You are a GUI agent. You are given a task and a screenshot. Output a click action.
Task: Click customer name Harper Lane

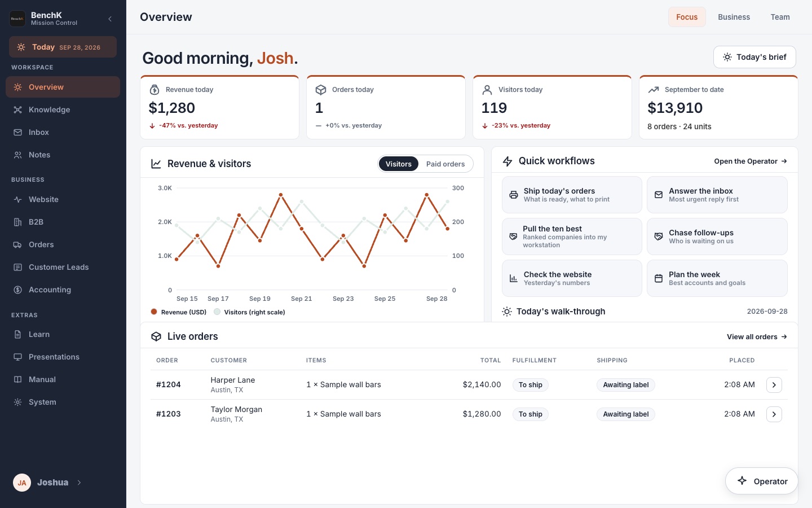click(x=233, y=380)
